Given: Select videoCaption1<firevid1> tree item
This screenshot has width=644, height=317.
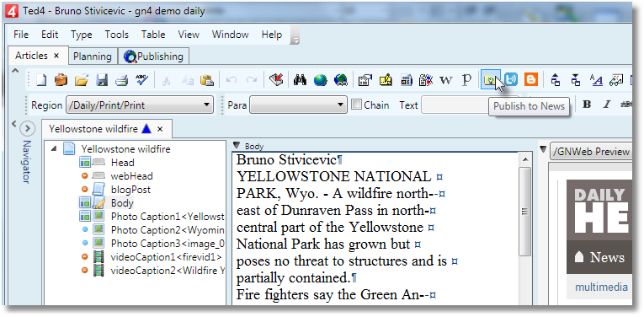Looking at the screenshot, I should pyautogui.click(x=166, y=257).
